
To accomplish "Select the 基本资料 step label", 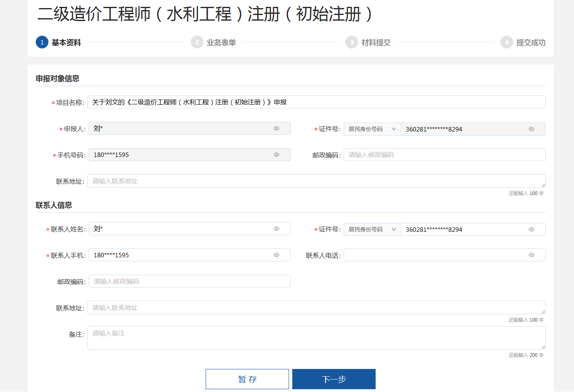I will tap(66, 42).
